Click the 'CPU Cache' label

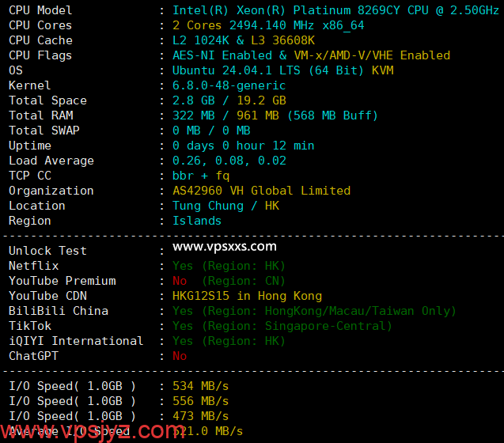40,40
